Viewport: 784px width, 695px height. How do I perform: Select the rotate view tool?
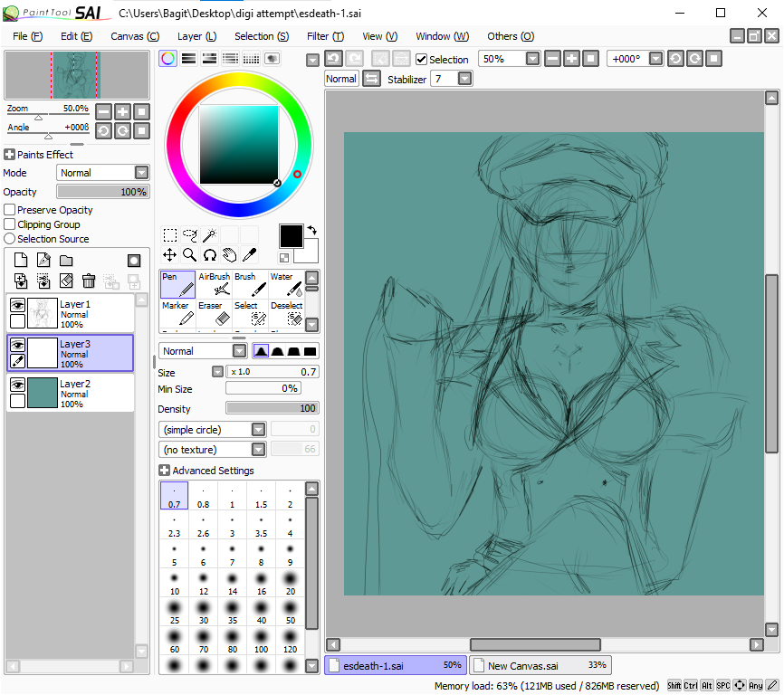coord(209,255)
